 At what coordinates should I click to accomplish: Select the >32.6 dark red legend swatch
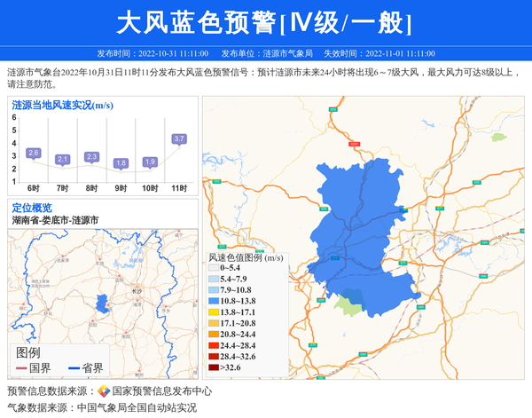213,367
